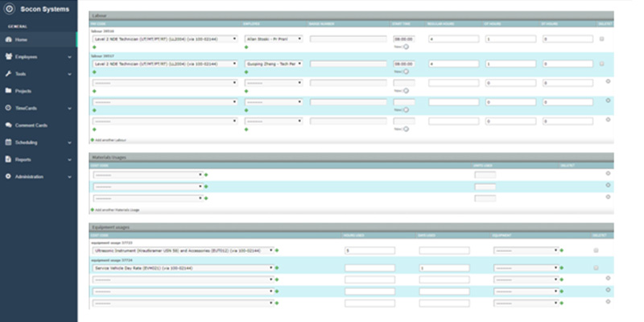The width and height of the screenshot is (644, 322).
Task: Open pay code dropdown for labour 39516
Action: click(165, 39)
